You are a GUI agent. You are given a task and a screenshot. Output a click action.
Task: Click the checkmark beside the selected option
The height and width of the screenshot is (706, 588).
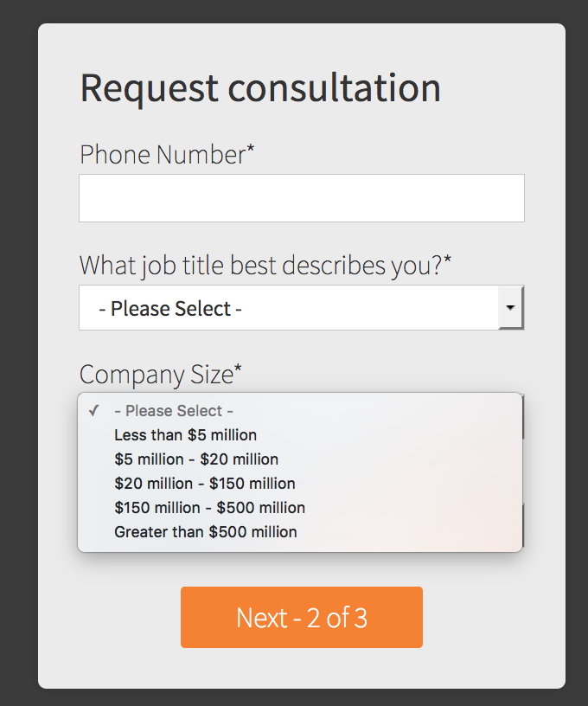pyautogui.click(x=94, y=411)
